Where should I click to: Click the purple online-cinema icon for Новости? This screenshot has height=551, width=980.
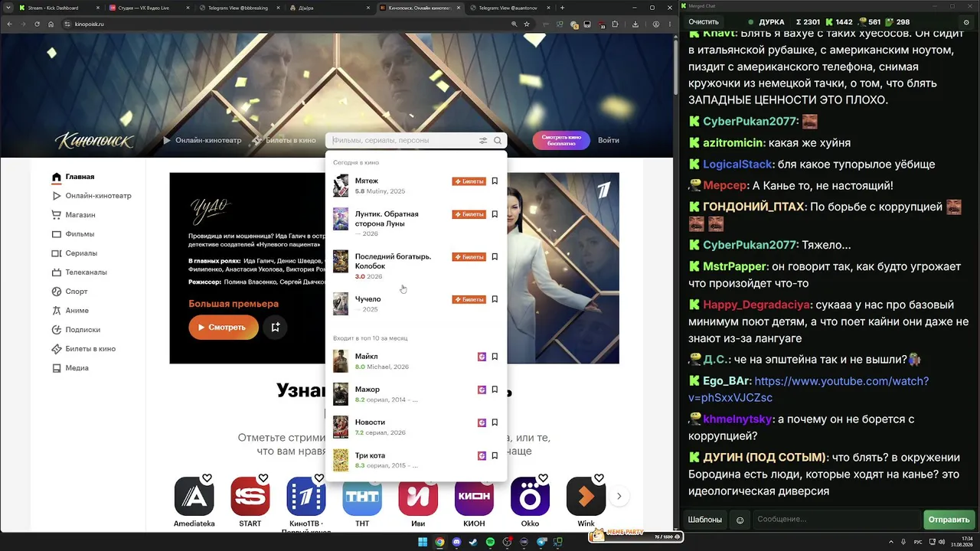click(x=482, y=422)
